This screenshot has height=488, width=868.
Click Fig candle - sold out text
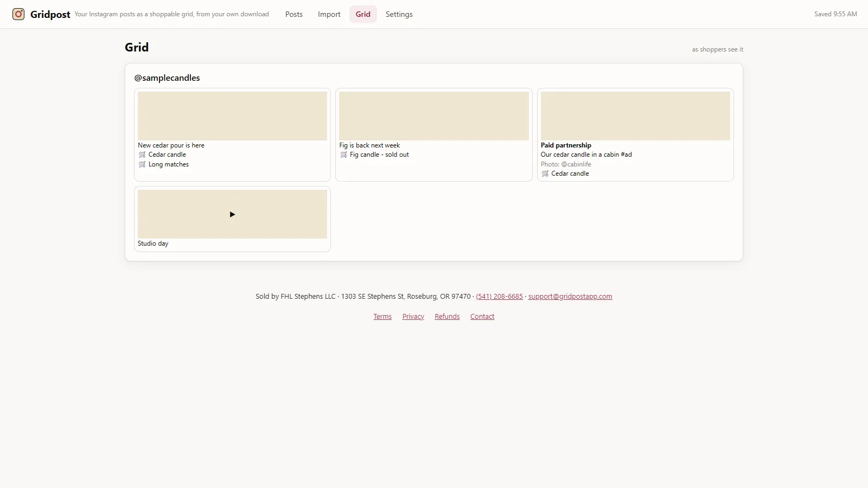tap(379, 155)
